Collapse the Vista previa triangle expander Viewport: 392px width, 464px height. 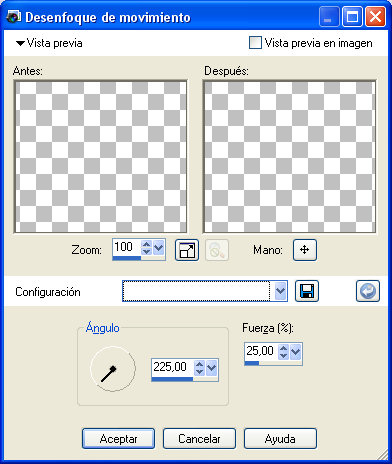tap(20, 43)
